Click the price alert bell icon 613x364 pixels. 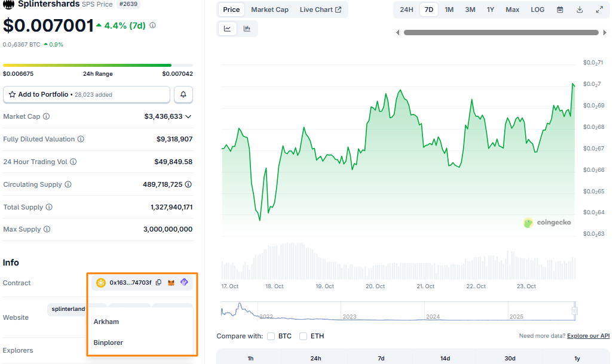(x=183, y=94)
